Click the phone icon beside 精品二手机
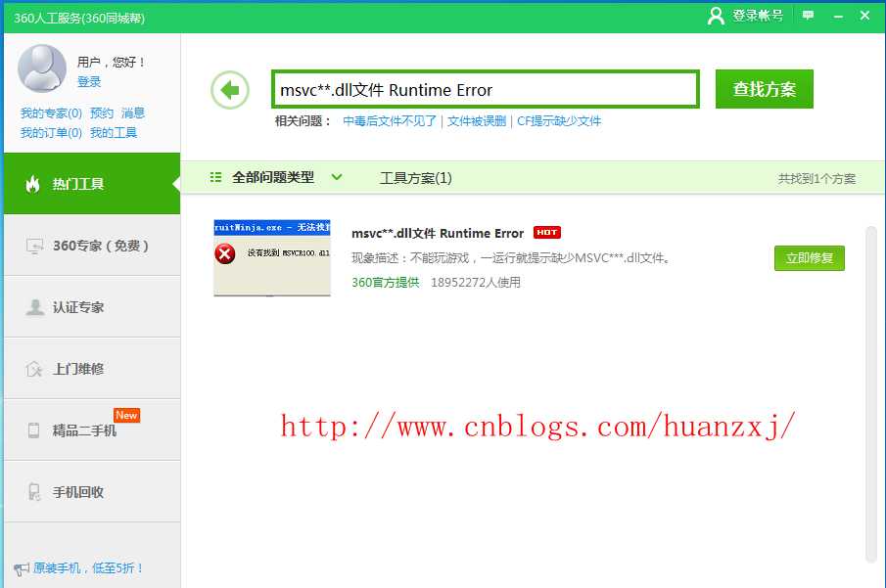 34,430
